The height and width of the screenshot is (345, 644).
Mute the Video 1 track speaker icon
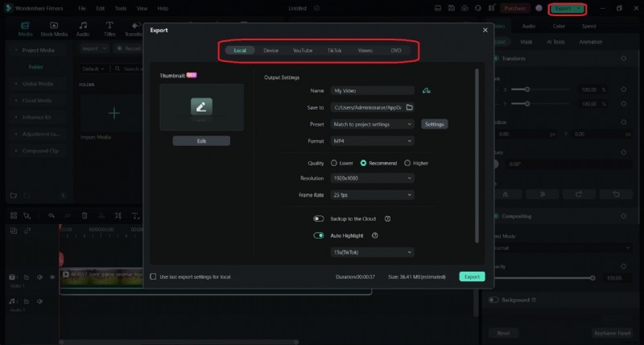[39, 277]
